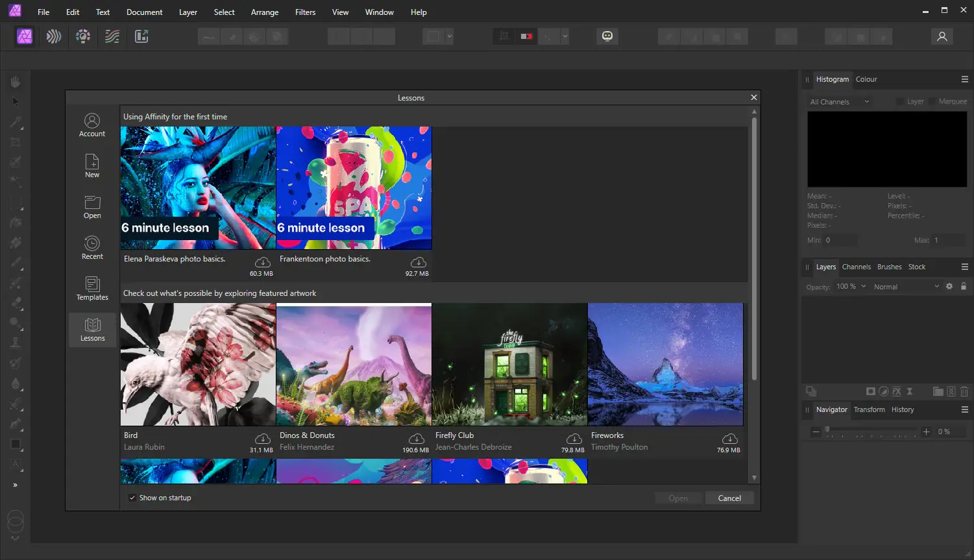Open the Normal blend mode dropdown
The width and height of the screenshot is (974, 560).
point(905,287)
